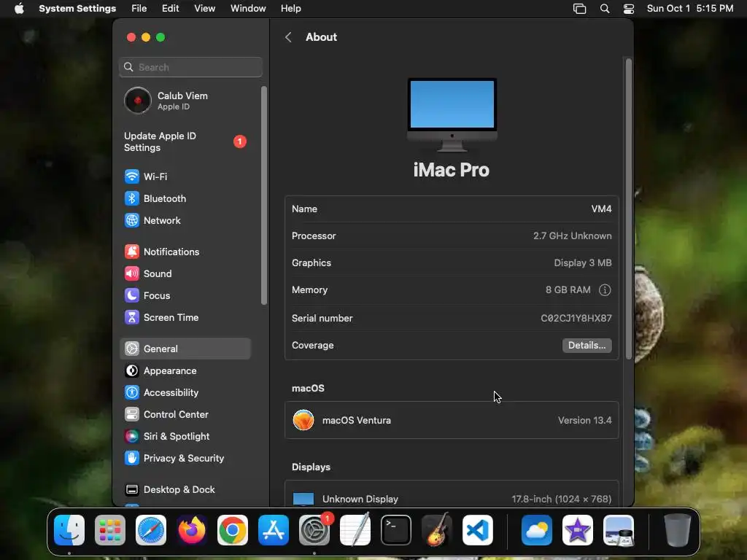Open System Settings app menu
The height and width of the screenshot is (560, 747).
[77, 9]
